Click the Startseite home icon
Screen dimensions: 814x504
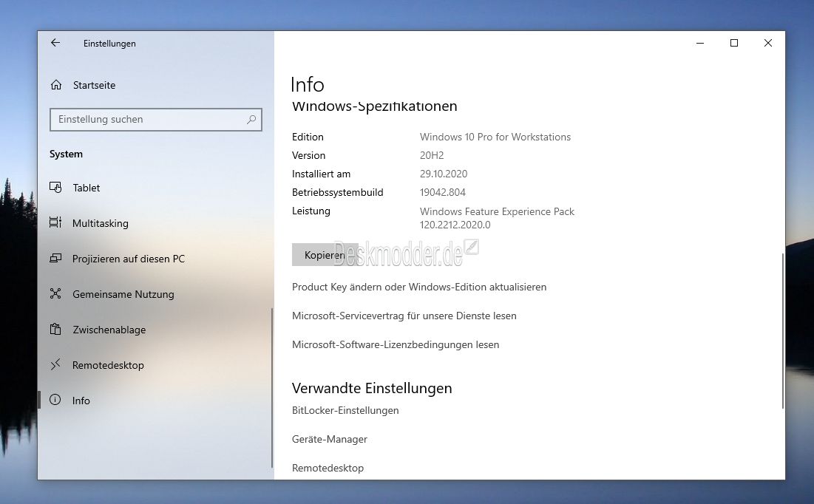point(56,84)
